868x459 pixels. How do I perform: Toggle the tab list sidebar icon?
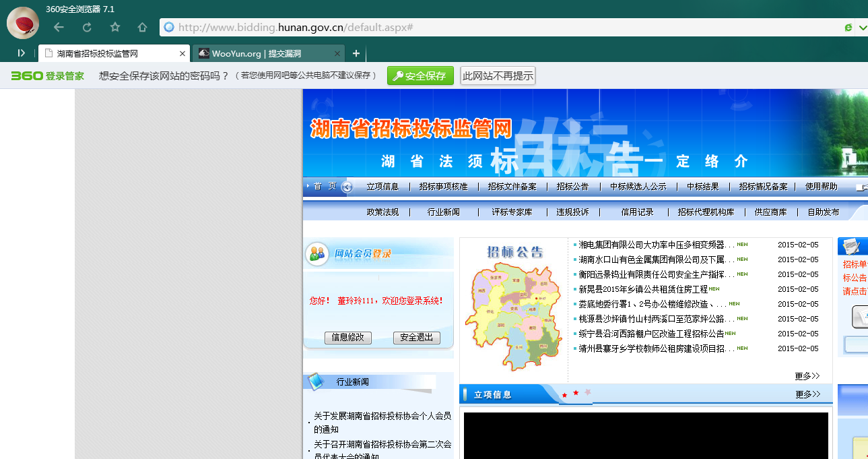coord(22,53)
